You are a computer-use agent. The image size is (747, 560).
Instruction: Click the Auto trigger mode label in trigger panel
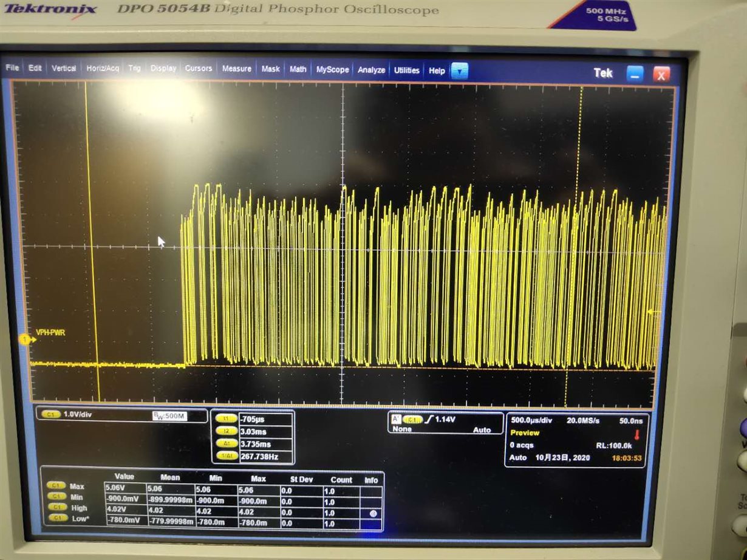coord(482,430)
